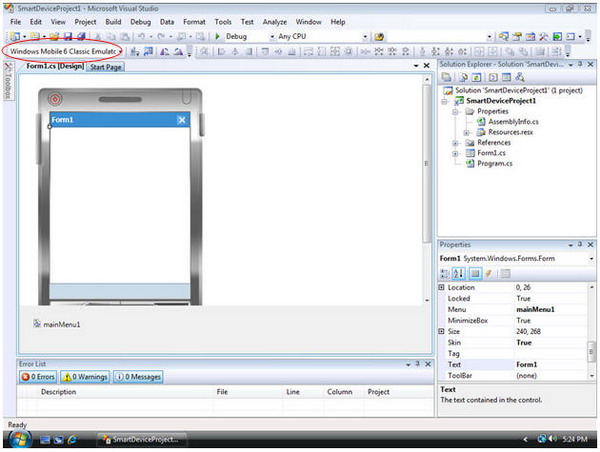
Task: Click Find in Files icon next to CPU combo
Action: click(379, 37)
